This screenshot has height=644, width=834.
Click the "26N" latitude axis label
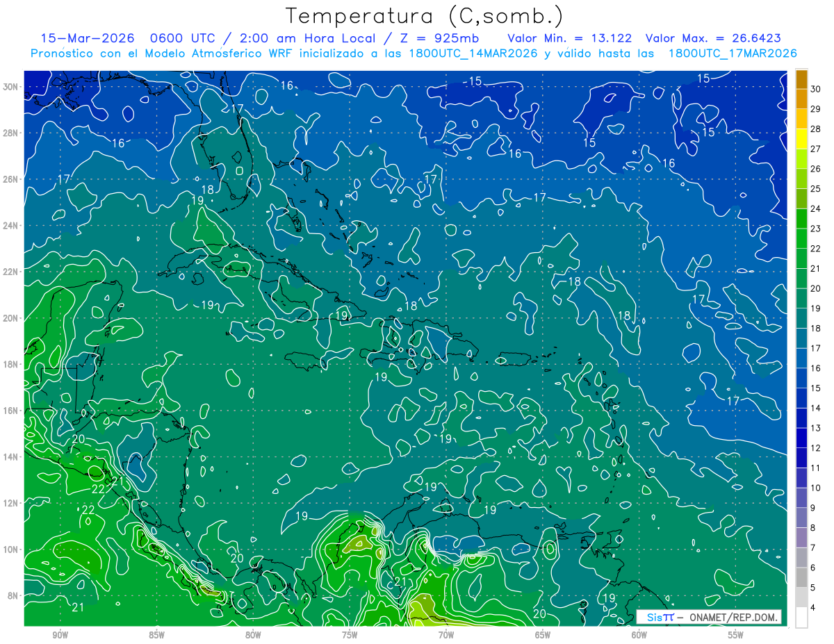(x=11, y=179)
